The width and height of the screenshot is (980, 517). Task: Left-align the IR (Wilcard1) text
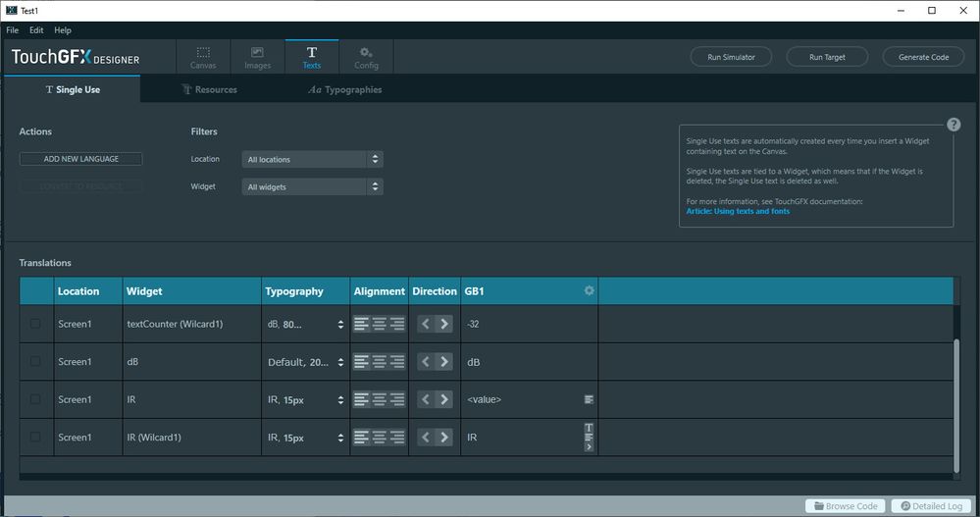361,438
